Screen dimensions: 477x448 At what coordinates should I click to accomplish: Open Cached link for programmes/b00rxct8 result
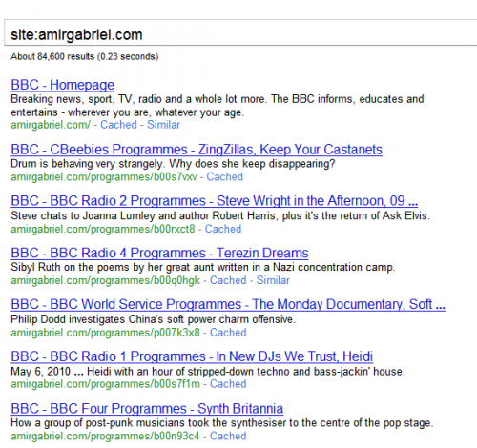point(223,229)
